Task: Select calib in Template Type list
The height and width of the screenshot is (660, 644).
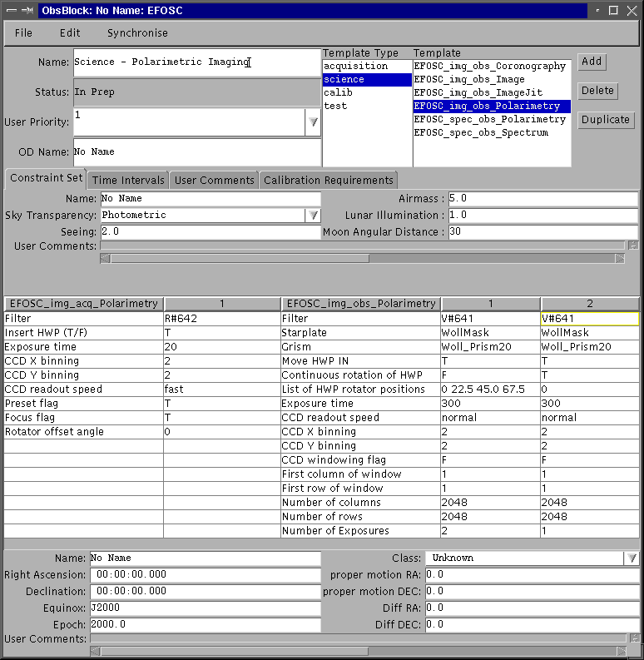Action: [367, 92]
